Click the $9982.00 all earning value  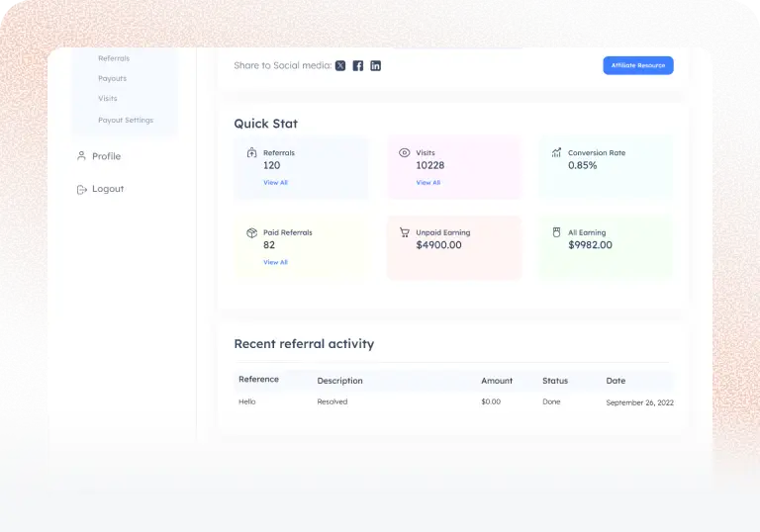591,244
